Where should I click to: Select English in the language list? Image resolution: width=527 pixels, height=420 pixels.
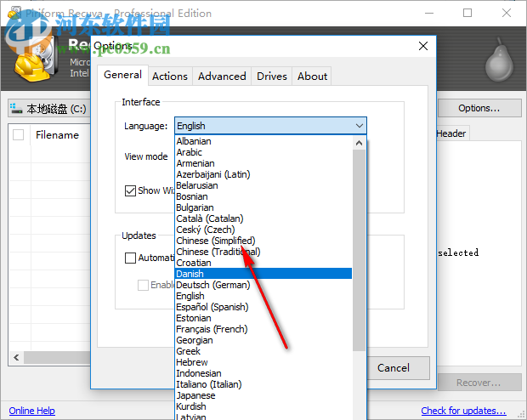[263, 296]
